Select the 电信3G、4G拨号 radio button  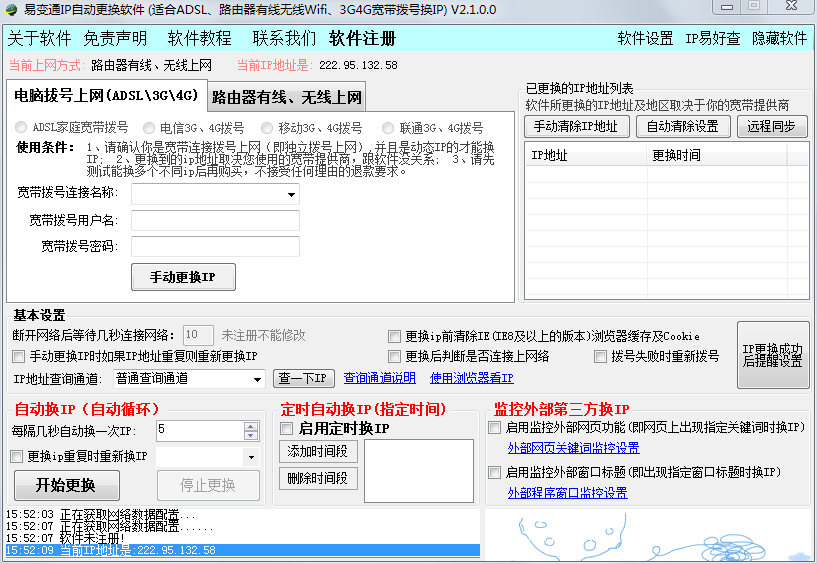tap(149, 127)
